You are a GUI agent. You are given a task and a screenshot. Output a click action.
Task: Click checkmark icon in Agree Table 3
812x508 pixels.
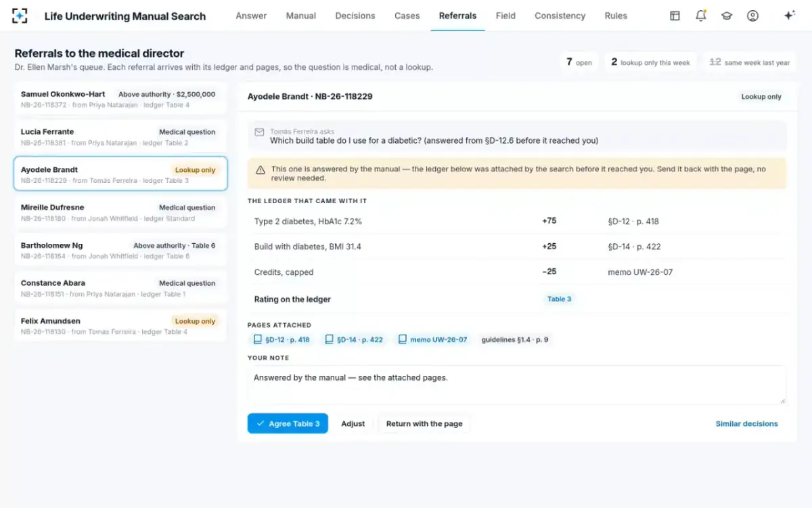(x=261, y=424)
